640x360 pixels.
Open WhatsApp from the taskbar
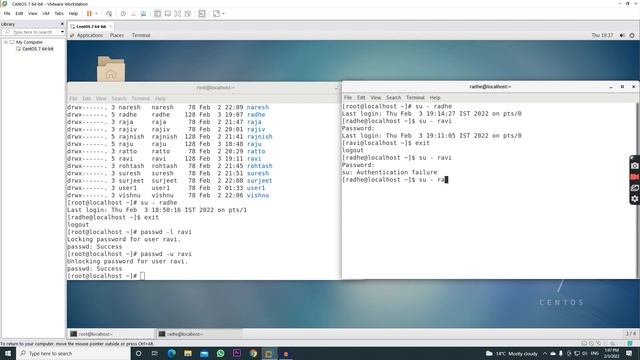pyautogui.click(x=220, y=353)
